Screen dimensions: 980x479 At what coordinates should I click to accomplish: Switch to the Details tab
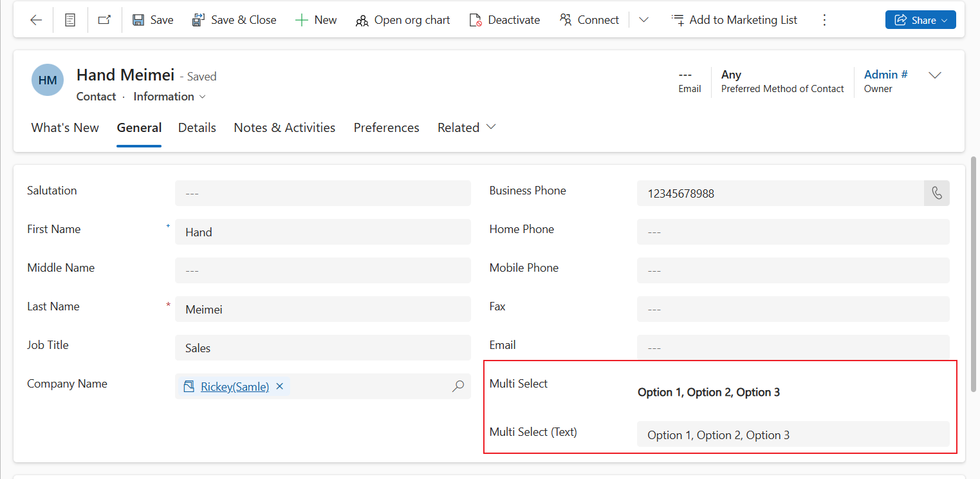coord(197,127)
